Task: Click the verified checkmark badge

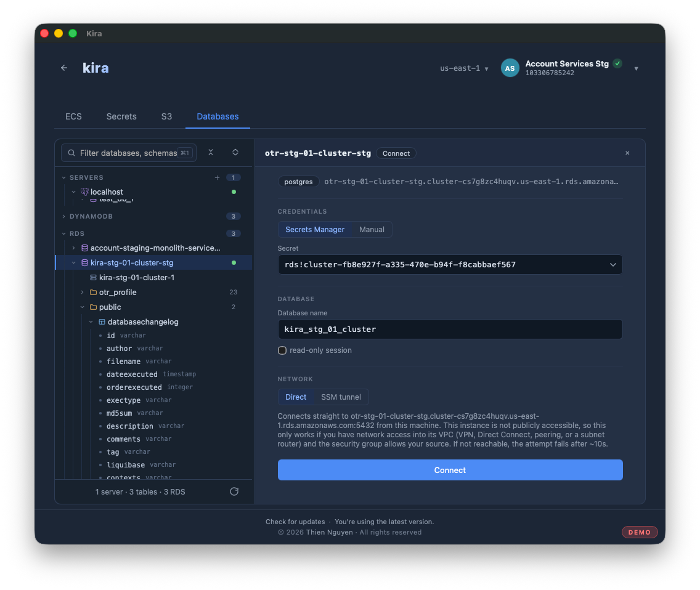Action: click(617, 63)
